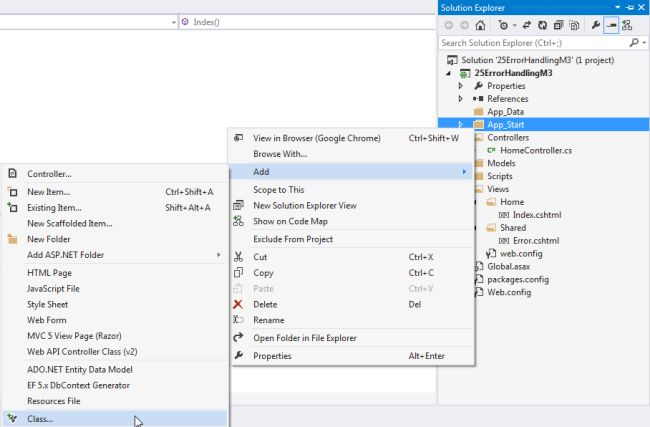Click Open Folder in File Explorer arrow icon
Image resolution: width=650 pixels, height=427 pixels.
coord(238,337)
